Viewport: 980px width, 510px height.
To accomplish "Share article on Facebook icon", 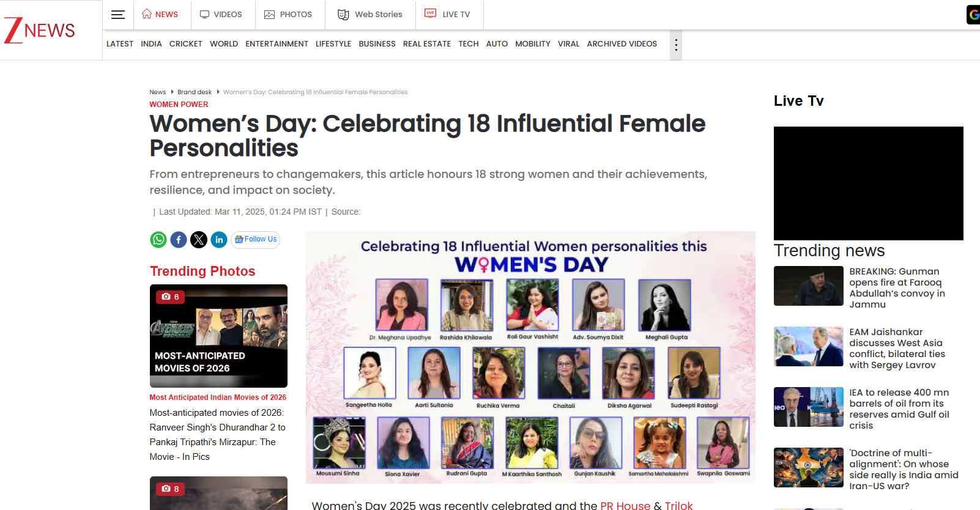I will point(179,240).
